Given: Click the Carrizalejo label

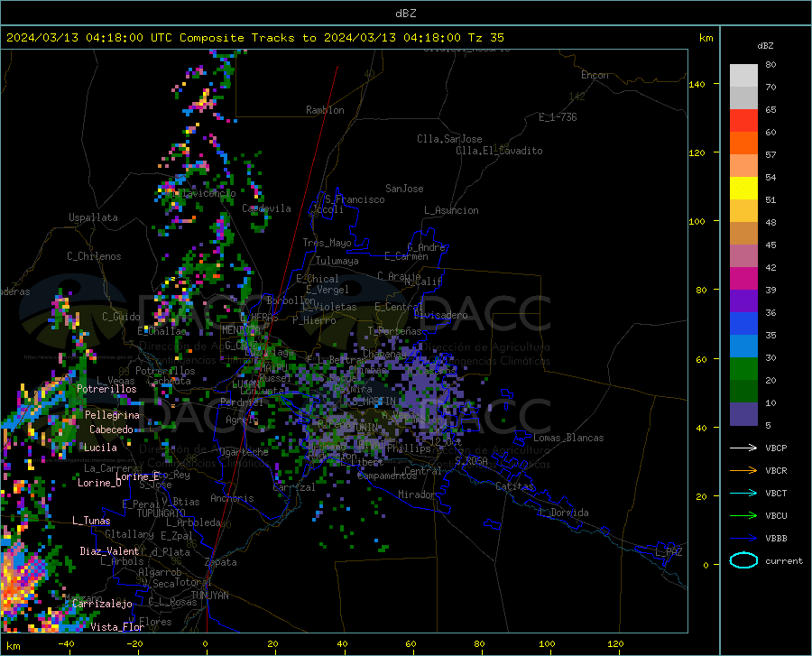Looking at the screenshot, I should tap(102, 604).
